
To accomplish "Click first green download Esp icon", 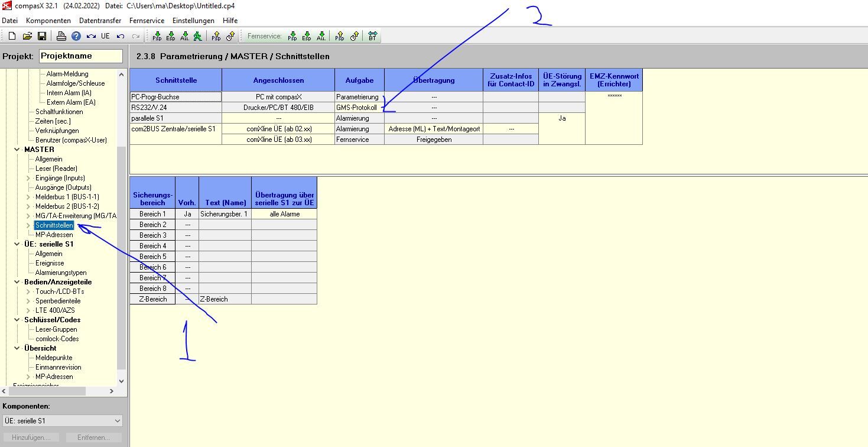I will (171, 36).
